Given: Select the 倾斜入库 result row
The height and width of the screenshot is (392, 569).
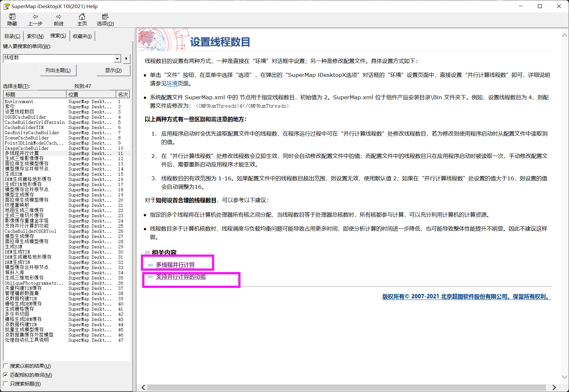Looking at the screenshot, I should coord(67,273).
